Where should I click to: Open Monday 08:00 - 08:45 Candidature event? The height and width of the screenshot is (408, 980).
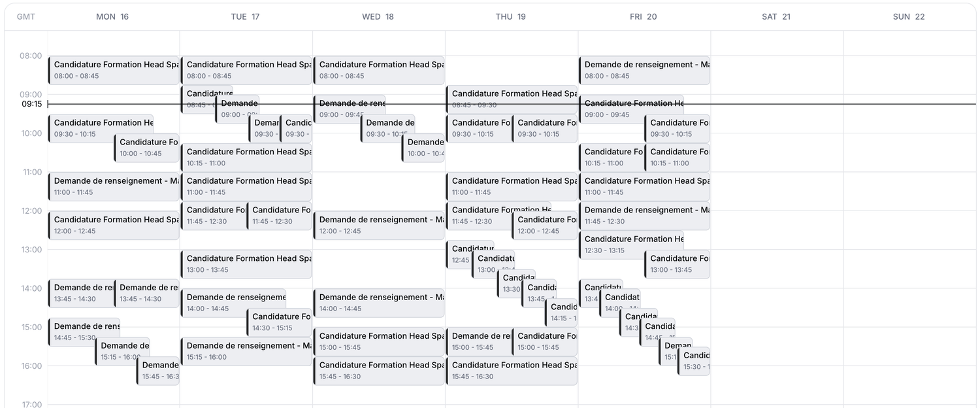coord(114,70)
